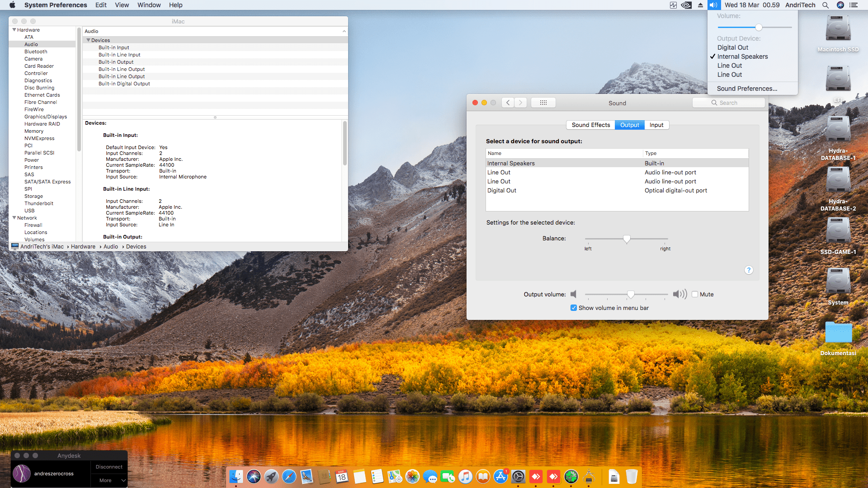Open Launchpad rocket icon in Dock
The image size is (868, 488).
(x=271, y=476)
